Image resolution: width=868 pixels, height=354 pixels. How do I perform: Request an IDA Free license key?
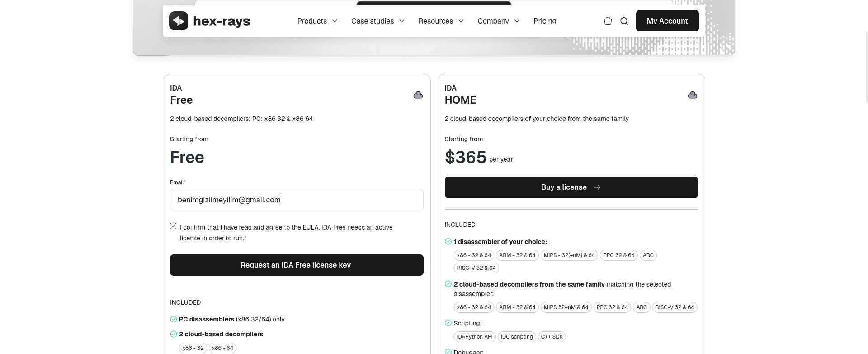(297, 265)
